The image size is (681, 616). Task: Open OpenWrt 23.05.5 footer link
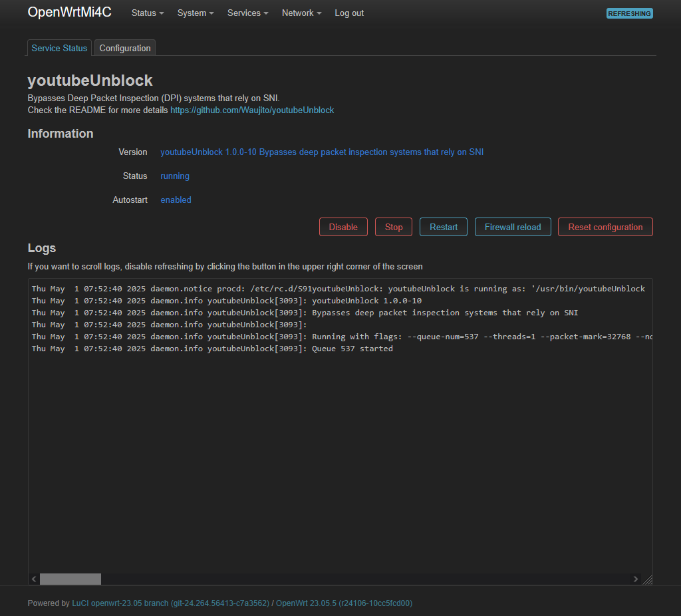coord(344,603)
